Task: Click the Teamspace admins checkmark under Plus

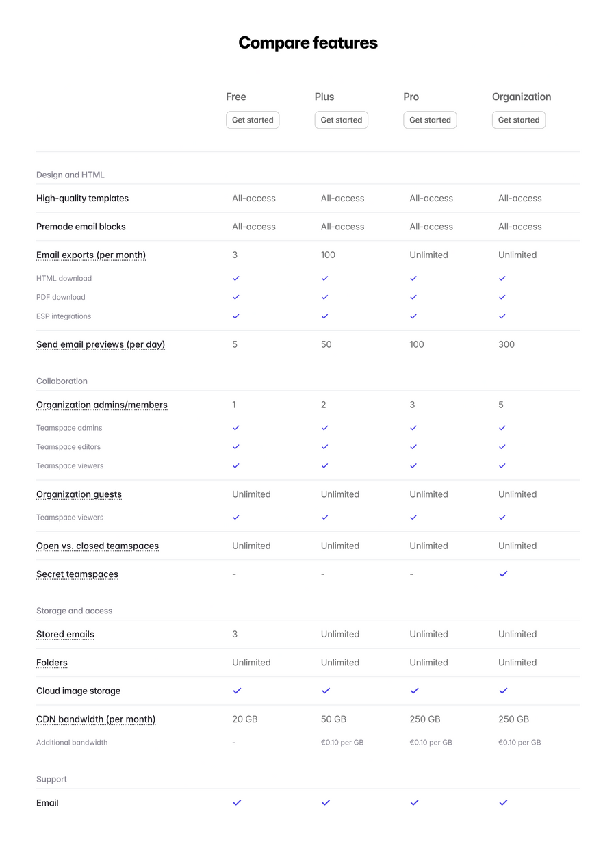Action: pos(324,427)
